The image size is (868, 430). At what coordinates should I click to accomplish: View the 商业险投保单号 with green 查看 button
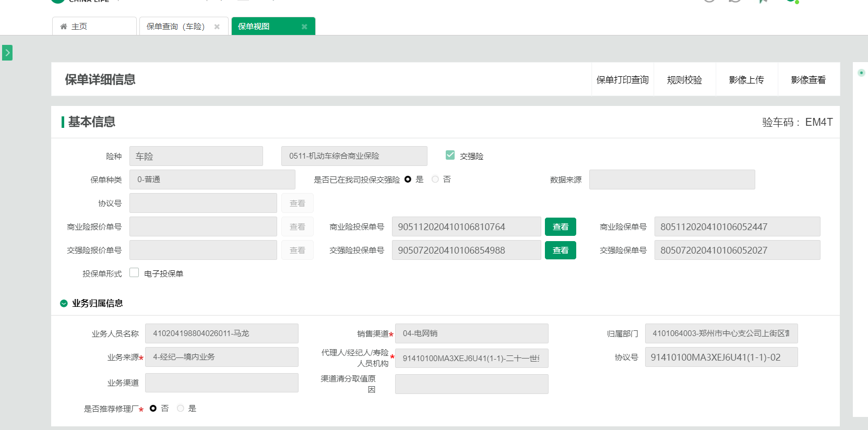560,227
